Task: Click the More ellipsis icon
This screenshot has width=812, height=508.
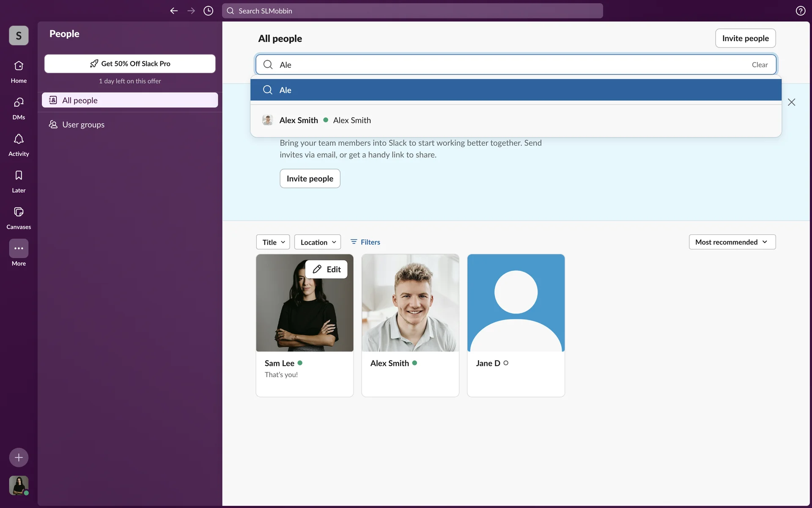Action: (x=19, y=248)
